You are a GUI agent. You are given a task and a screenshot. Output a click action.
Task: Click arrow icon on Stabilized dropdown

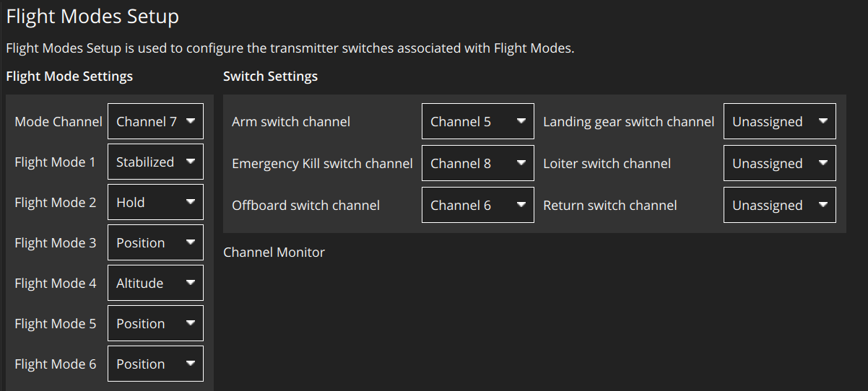click(x=191, y=162)
